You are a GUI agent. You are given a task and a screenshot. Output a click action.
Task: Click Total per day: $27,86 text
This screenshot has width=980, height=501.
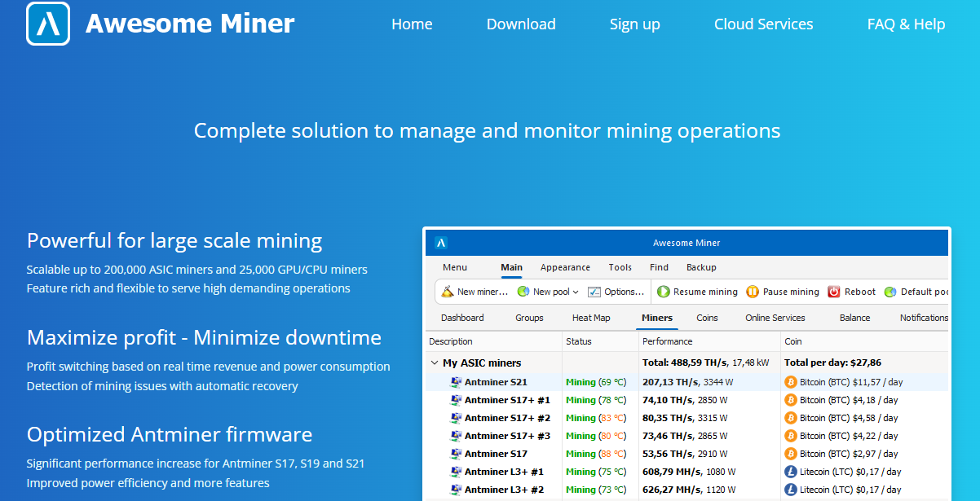(x=832, y=363)
